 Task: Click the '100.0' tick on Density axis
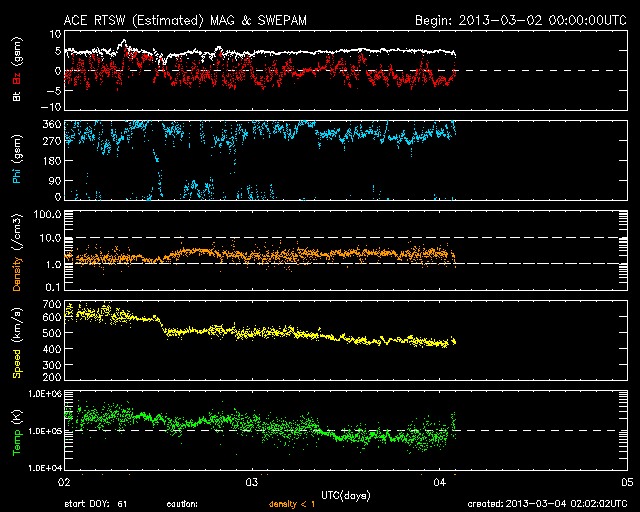pos(47,214)
